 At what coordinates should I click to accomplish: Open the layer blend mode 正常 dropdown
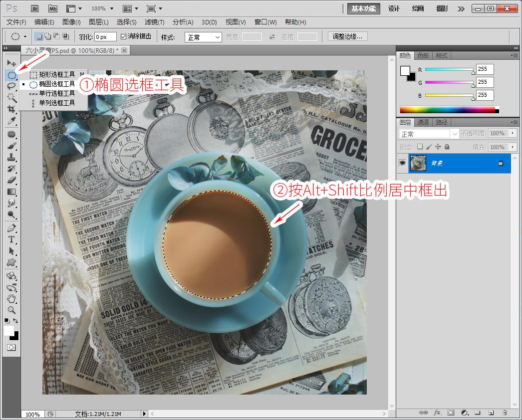[429, 134]
